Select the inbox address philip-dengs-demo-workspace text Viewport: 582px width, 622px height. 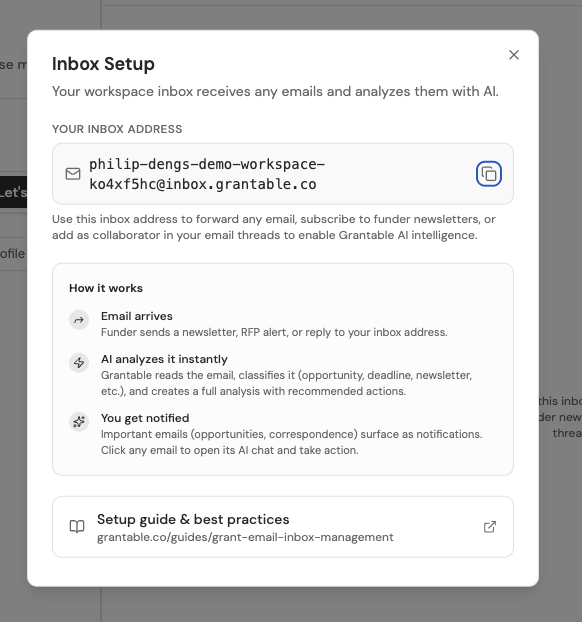pos(207,174)
